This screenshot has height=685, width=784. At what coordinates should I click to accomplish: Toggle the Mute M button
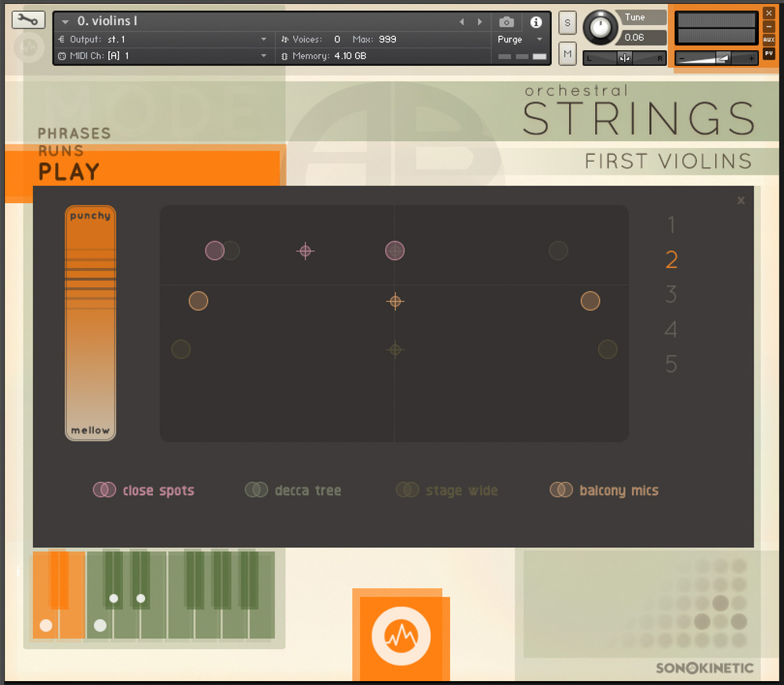coord(568,53)
